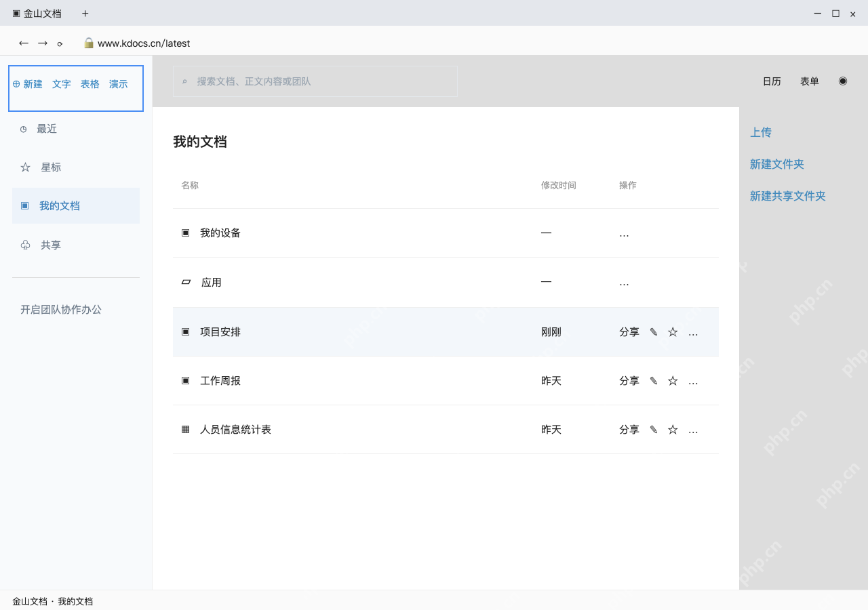Open 共享 in the sidebar
The height and width of the screenshot is (610, 868).
tap(76, 245)
